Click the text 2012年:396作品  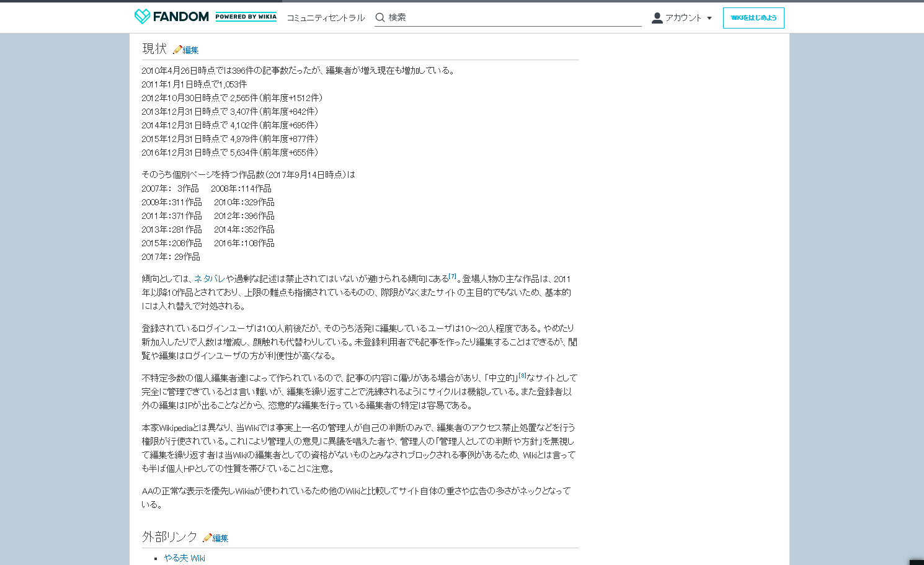pos(244,216)
